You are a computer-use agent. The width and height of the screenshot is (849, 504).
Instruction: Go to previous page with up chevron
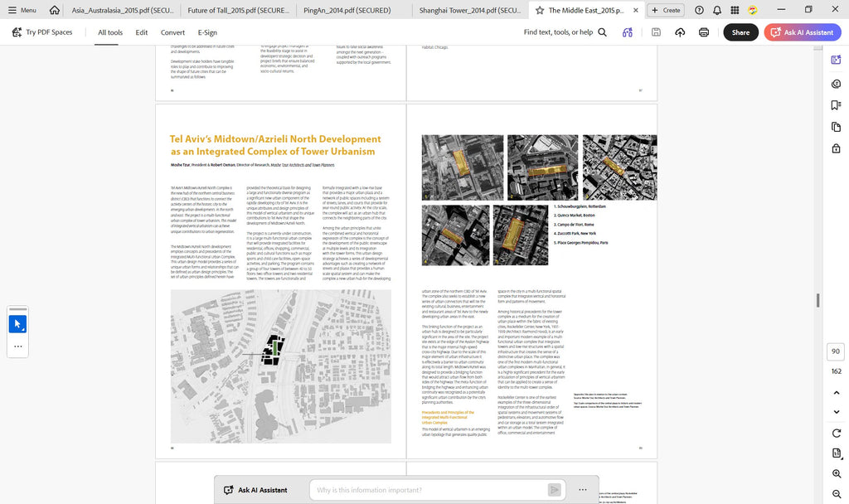click(x=837, y=392)
